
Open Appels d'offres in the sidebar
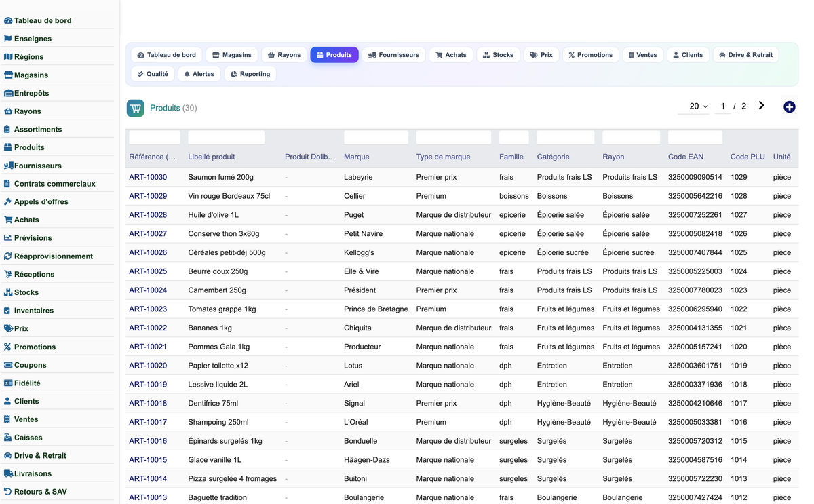tap(36, 201)
